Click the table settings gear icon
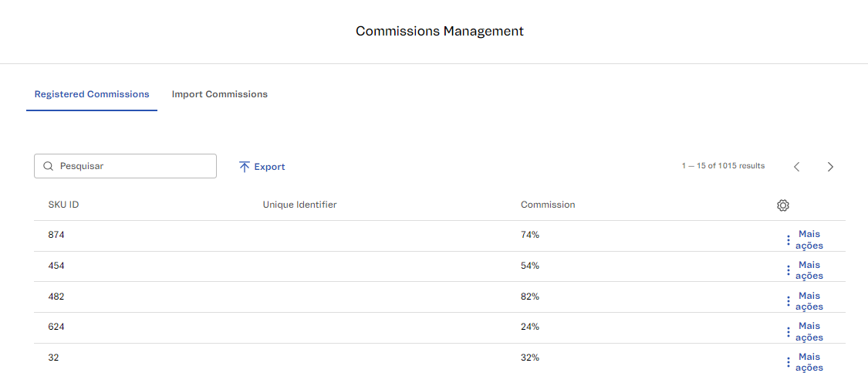The width and height of the screenshot is (868, 373). tap(783, 205)
